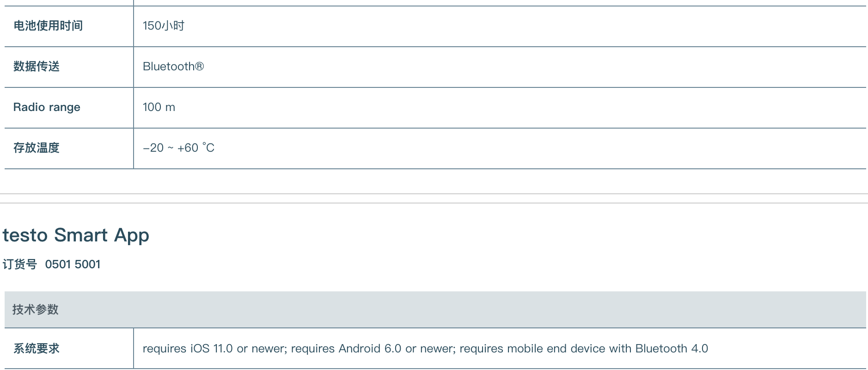Image resolution: width=868 pixels, height=370 pixels.
Task: Click the °C unit in storage temperature
Action: coord(208,148)
